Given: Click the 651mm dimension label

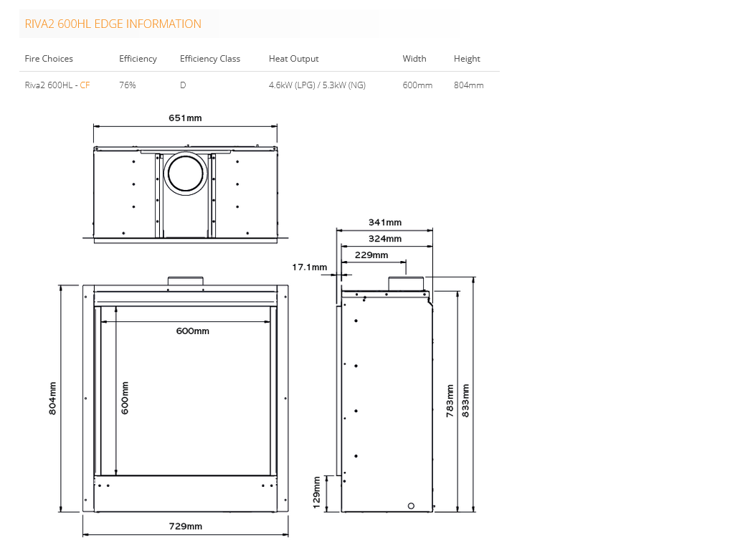Looking at the screenshot, I should pyautogui.click(x=185, y=118).
